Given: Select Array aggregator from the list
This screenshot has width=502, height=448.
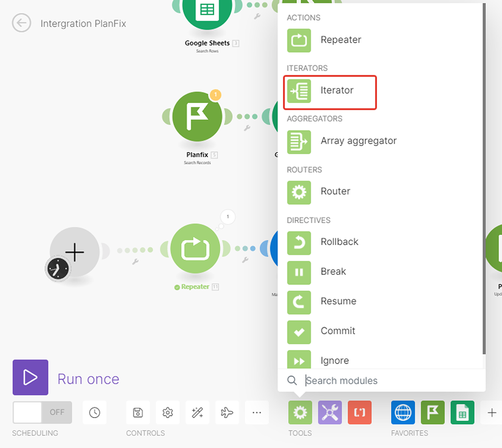Looking at the screenshot, I should (342, 142).
